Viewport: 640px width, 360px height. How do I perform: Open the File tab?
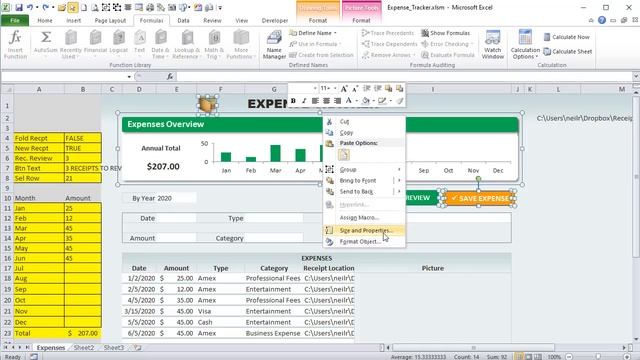(x=15, y=20)
